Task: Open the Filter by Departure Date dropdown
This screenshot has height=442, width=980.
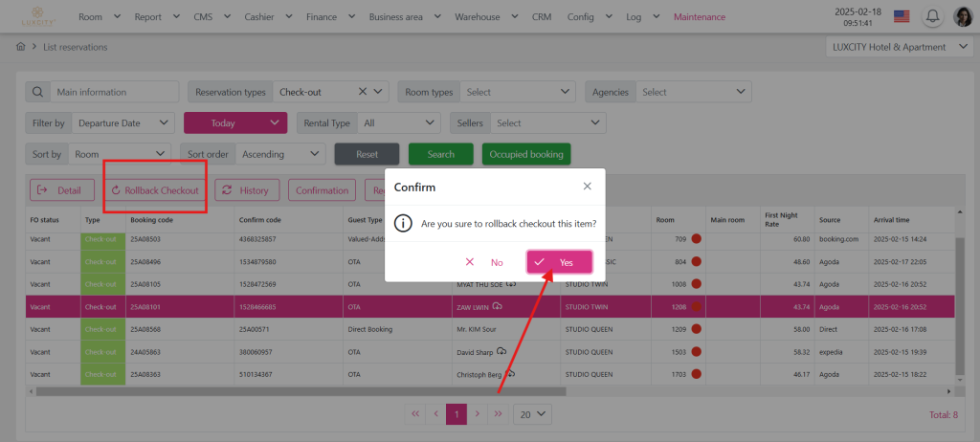Action: coord(123,122)
